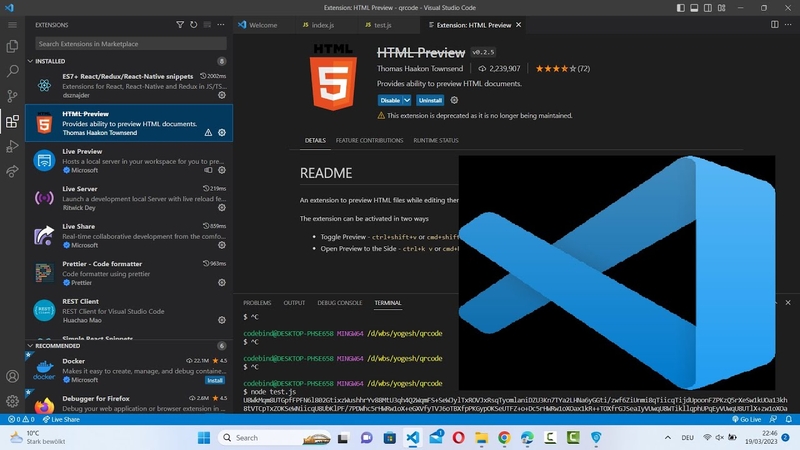Screen dimensions: 800x450
Task: Collapse the Recommended extensions section
Action: (30, 346)
